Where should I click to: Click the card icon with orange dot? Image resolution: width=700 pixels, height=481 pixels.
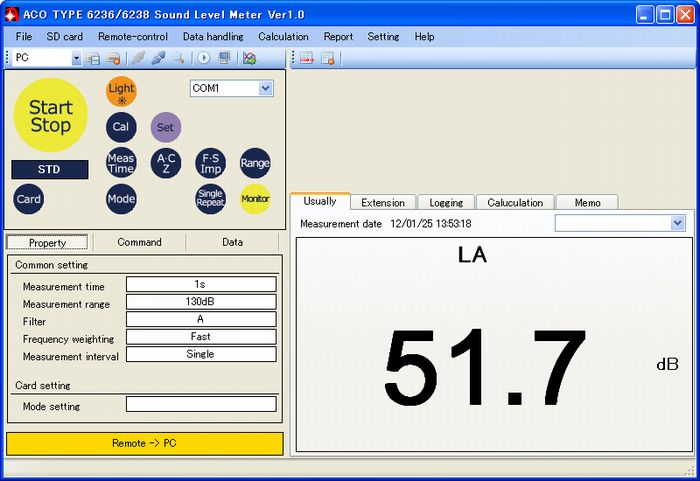pos(113,58)
